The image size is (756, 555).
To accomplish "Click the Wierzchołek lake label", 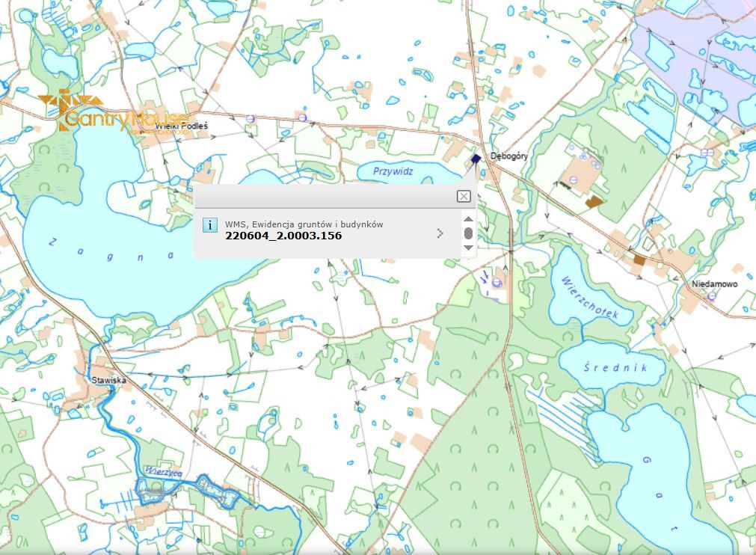I will pos(589,298).
